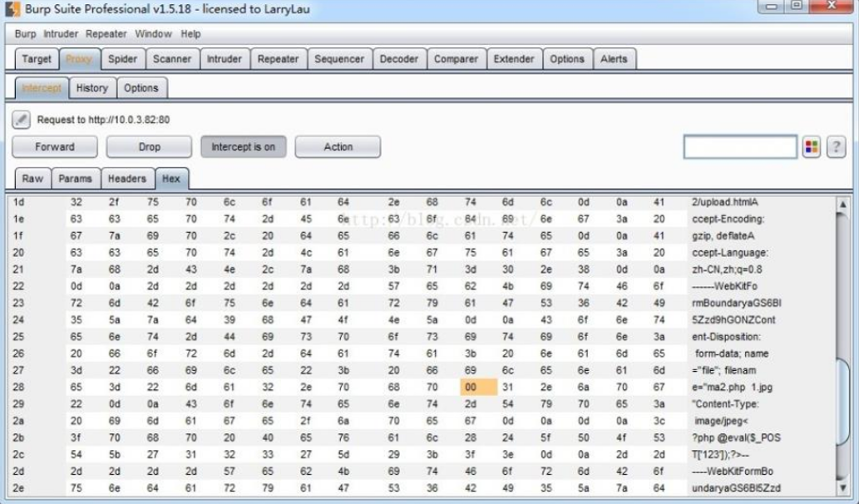Switch to the Raw view tab
859x504 pixels.
pyautogui.click(x=33, y=179)
